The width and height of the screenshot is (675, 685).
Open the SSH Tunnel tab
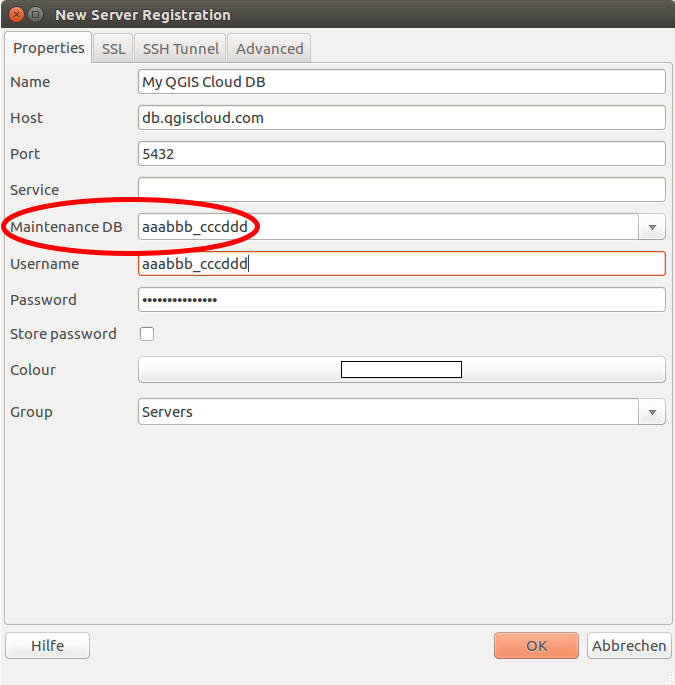[180, 48]
